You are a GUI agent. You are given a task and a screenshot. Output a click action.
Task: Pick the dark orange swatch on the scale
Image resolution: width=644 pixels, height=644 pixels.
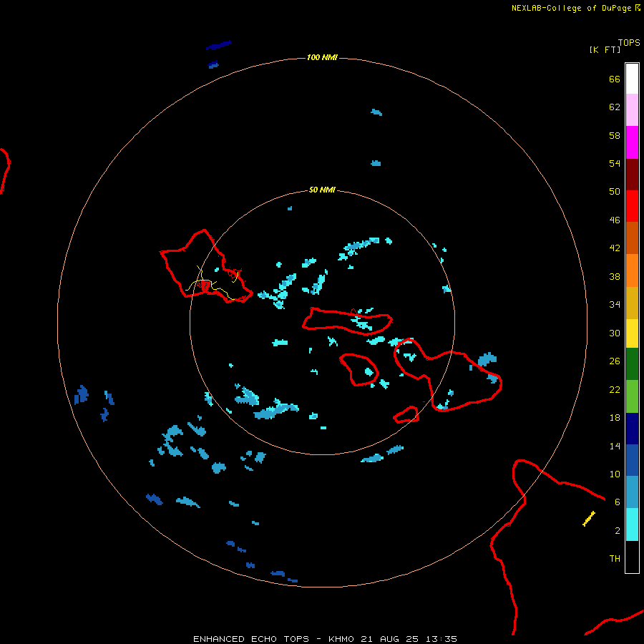pos(632,238)
